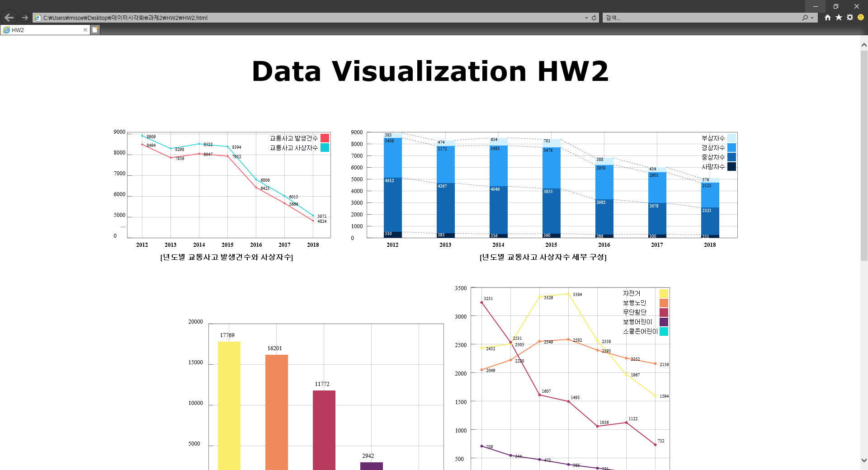868x470 pixels.
Task: Open the browser home page icon
Action: tap(827, 18)
